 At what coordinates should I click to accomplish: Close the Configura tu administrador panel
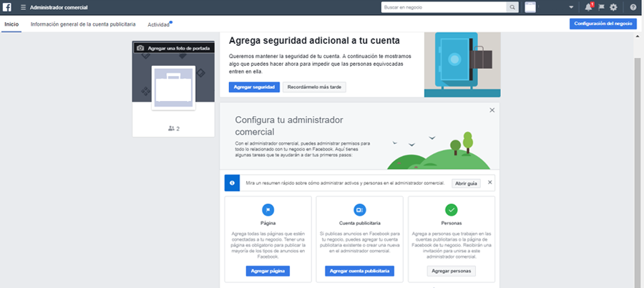coord(492,110)
